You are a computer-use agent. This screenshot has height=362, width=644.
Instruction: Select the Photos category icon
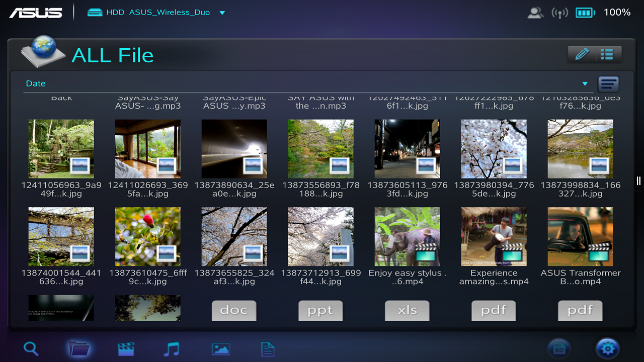coord(221,348)
